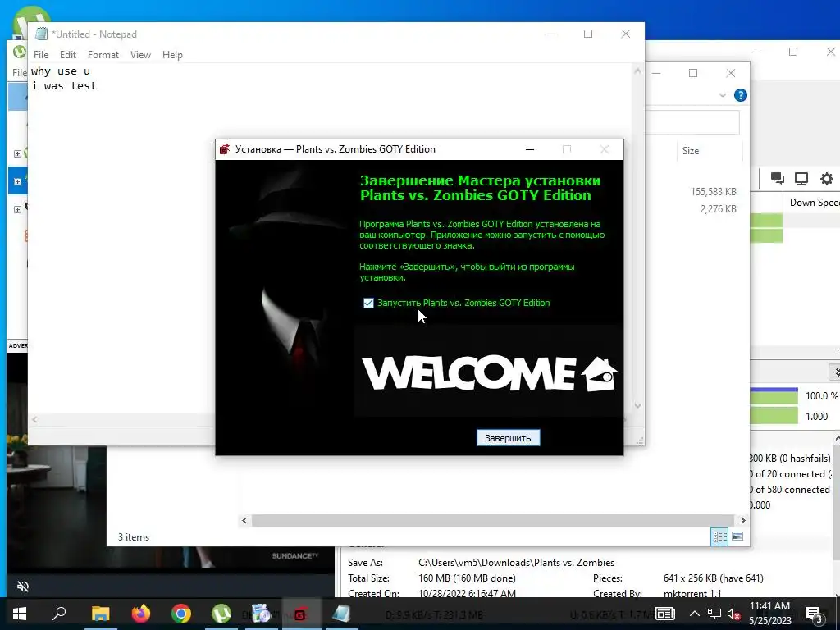Viewport: 840px width, 630px height.
Task: Click Explorer scrollbar left arrow
Action: pos(244,520)
